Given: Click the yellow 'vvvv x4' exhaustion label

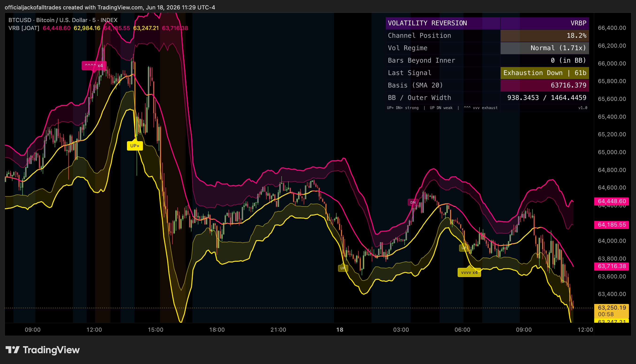Looking at the screenshot, I should pos(469,273).
